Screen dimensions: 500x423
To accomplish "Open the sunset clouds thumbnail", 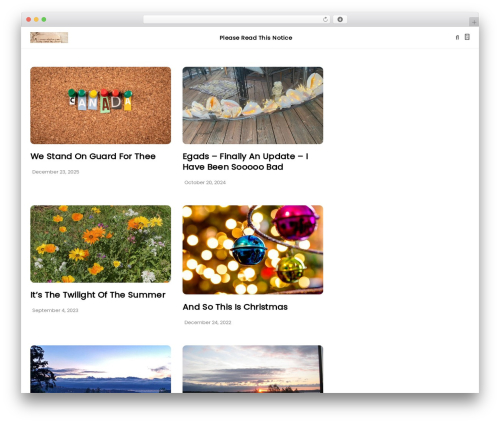I will pos(253,369).
